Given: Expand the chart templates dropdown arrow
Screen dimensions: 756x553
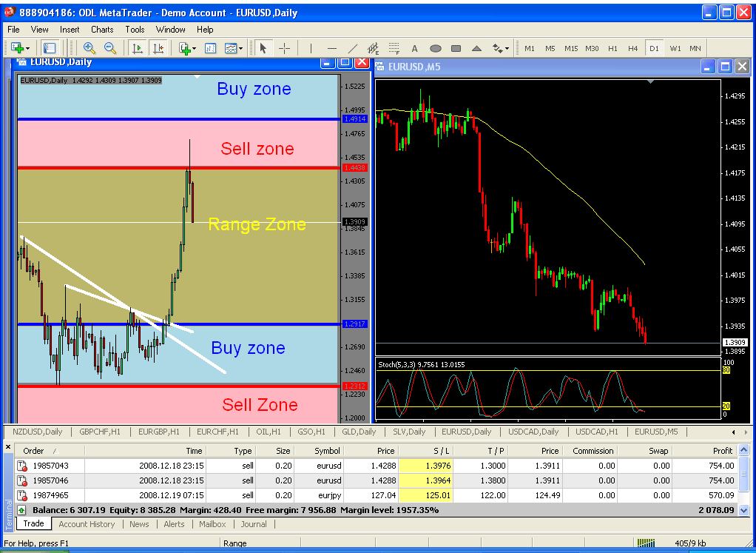Looking at the screenshot, I should tap(240, 48).
